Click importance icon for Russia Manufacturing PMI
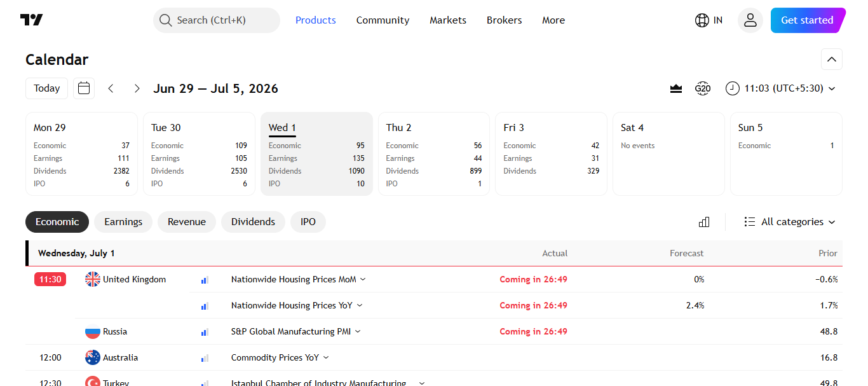This screenshot has width=868, height=386. coord(205,332)
